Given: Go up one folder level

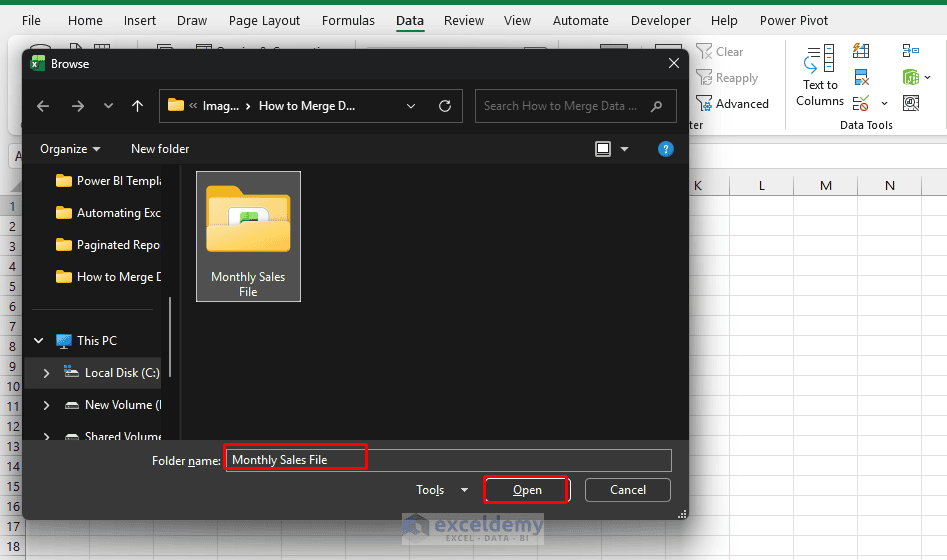Looking at the screenshot, I should pyautogui.click(x=138, y=106).
